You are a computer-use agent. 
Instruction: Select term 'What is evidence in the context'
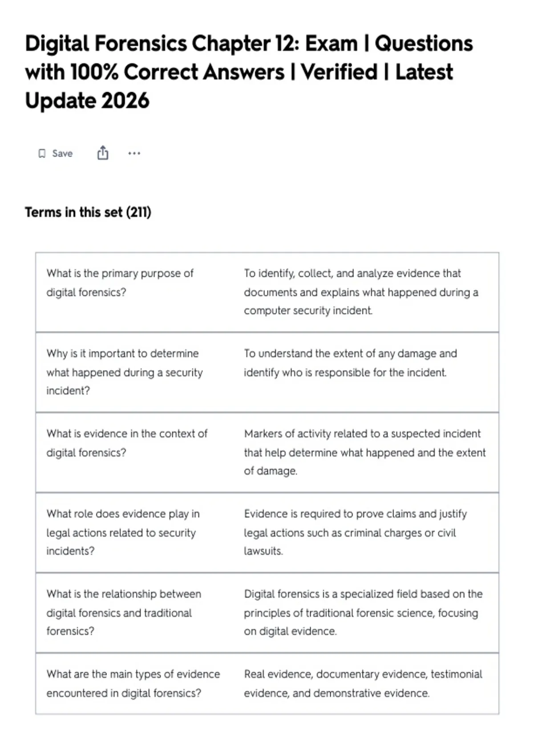point(127,443)
